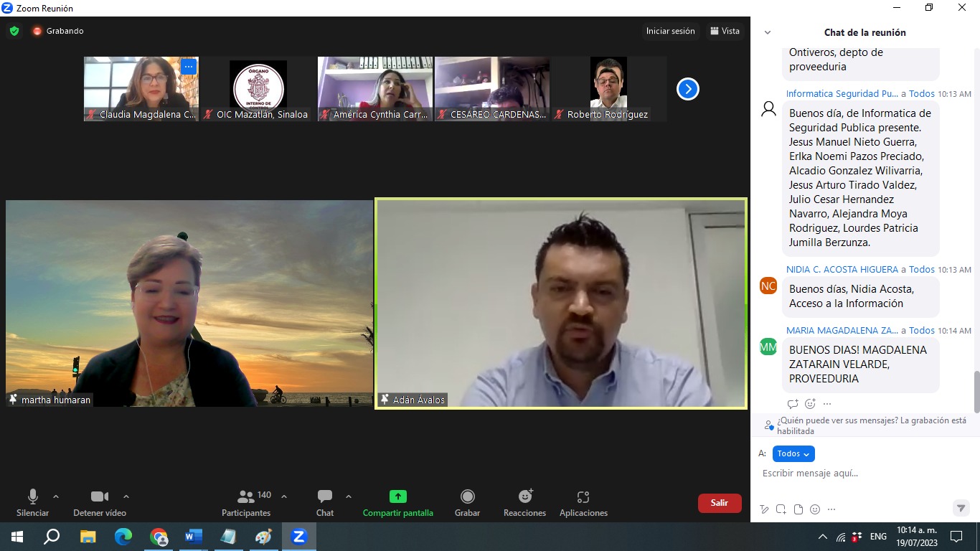Screen dimensions: 980x551
Task: Click the green encryption shield icon
Action: tap(14, 31)
